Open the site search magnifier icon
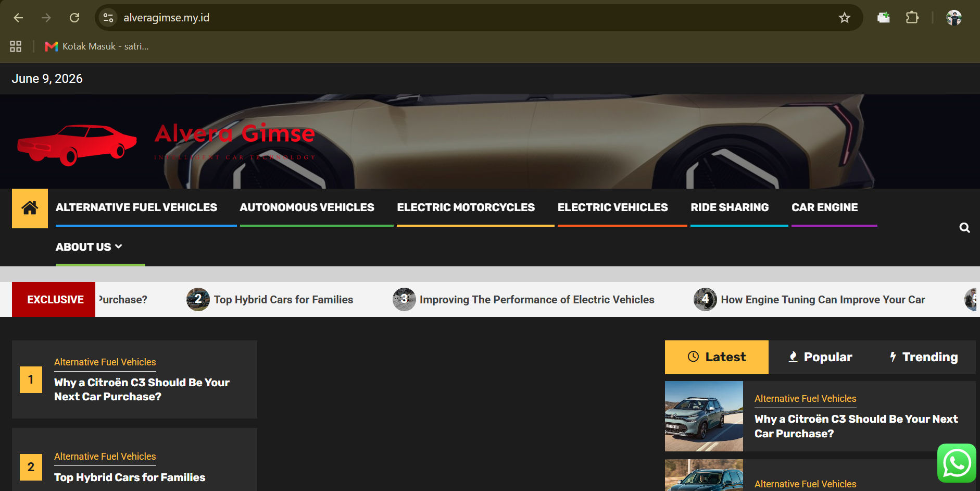 [x=964, y=228]
